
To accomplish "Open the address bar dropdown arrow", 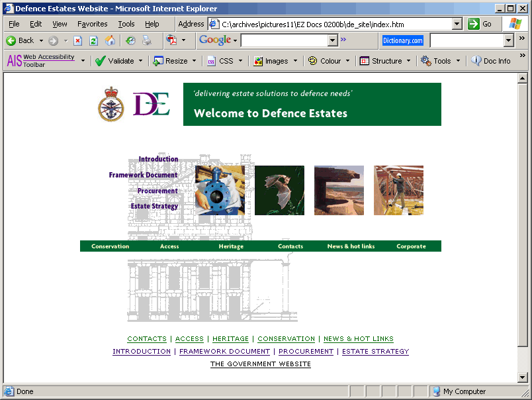I will coord(457,24).
